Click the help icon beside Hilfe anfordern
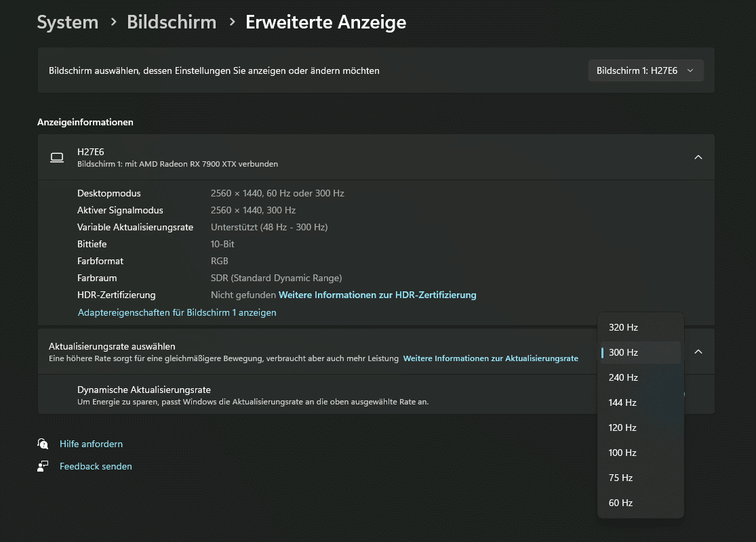 point(43,444)
